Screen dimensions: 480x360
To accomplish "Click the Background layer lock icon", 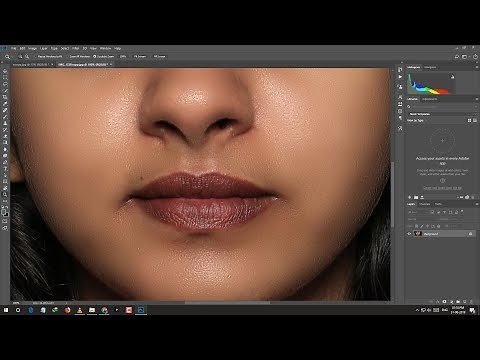I will click(470, 234).
